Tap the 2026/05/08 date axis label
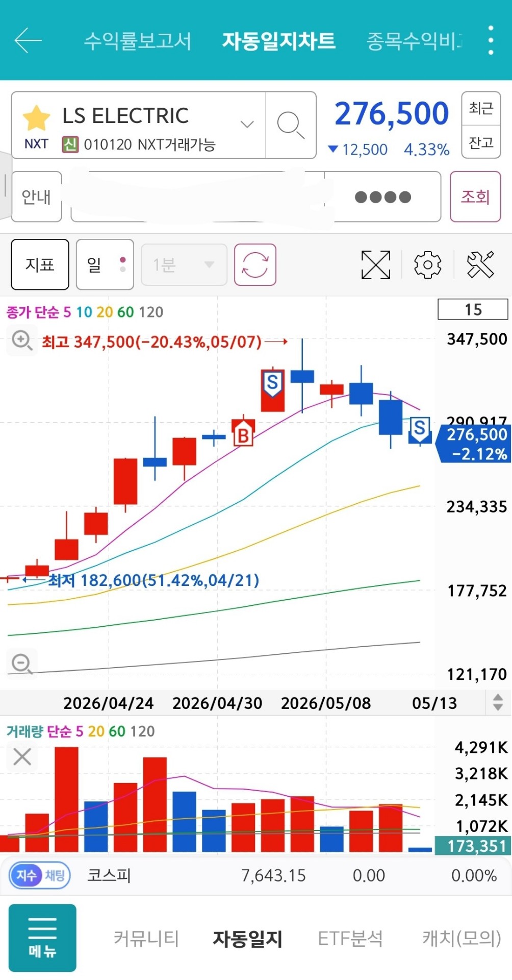Viewport: 512px width, 980px height. pos(326,703)
